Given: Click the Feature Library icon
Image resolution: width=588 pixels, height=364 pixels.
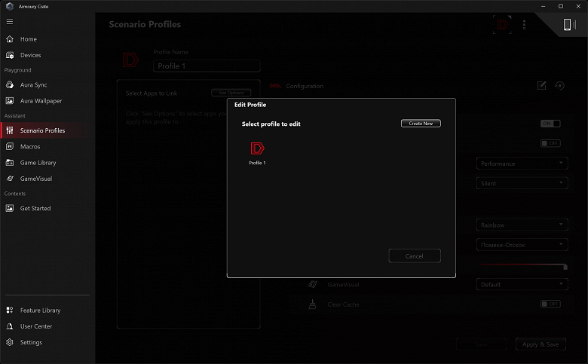Looking at the screenshot, I should 10,310.
